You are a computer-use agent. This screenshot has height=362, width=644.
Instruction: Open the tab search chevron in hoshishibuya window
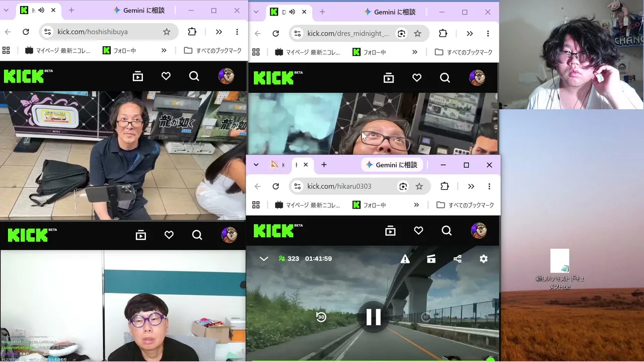pos(6,10)
